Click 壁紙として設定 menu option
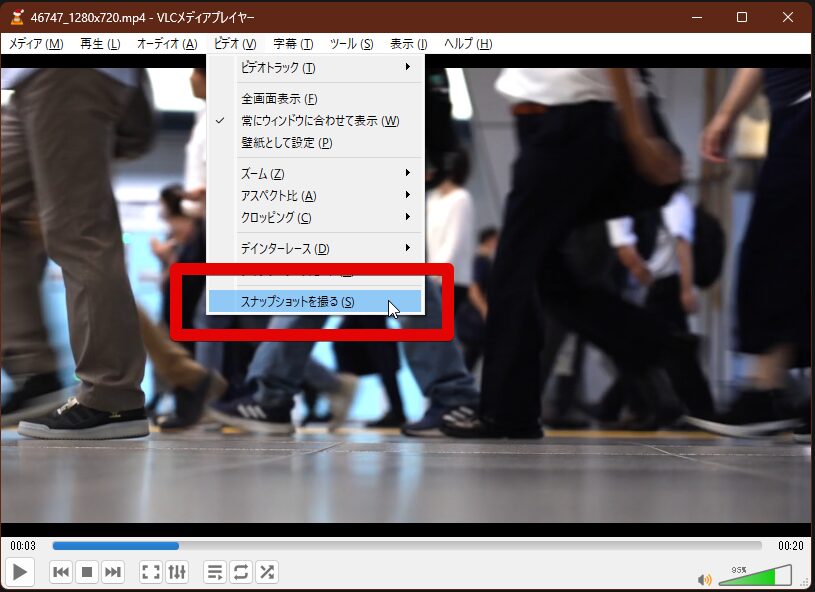 286,143
